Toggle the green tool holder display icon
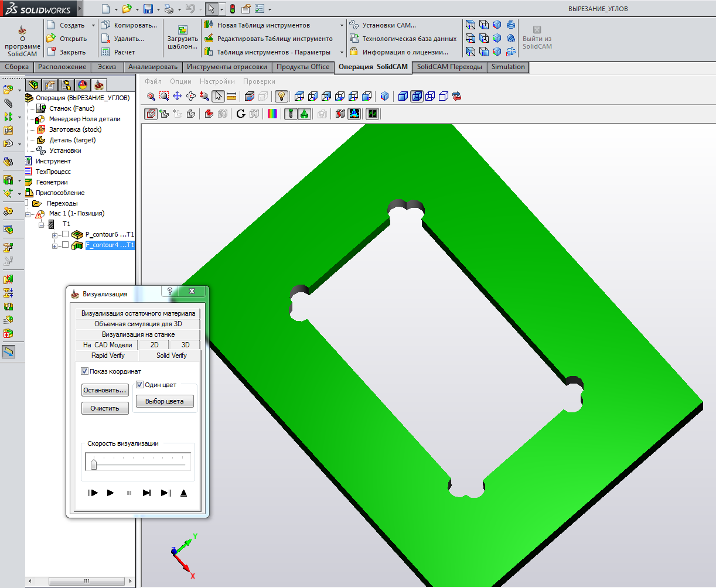The height and width of the screenshot is (588, 716). pyautogui.click(x=304, y=114)
